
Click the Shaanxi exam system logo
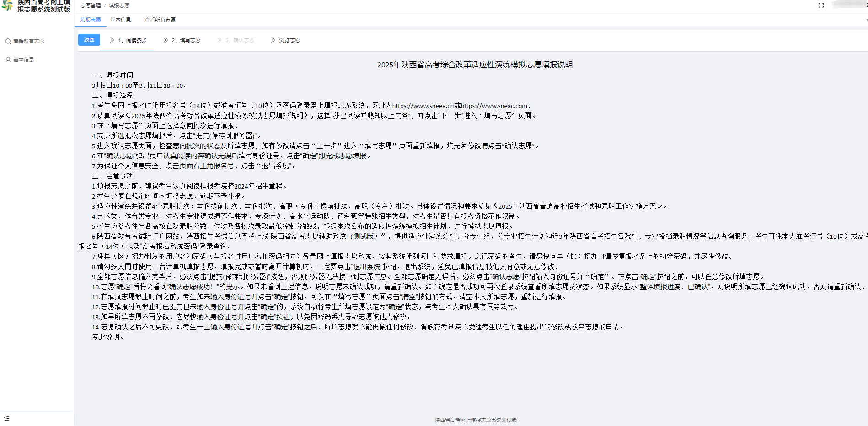pos(7,5)
